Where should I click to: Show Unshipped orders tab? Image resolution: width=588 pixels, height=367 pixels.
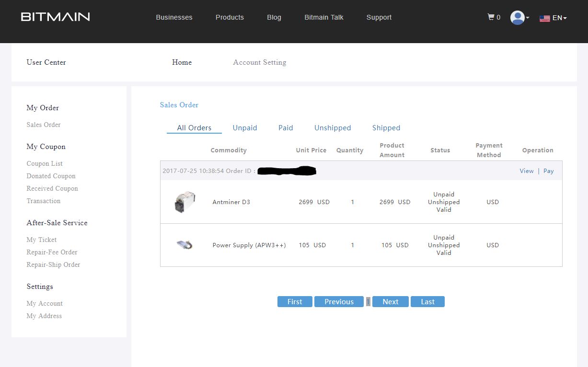coord(333,128)
